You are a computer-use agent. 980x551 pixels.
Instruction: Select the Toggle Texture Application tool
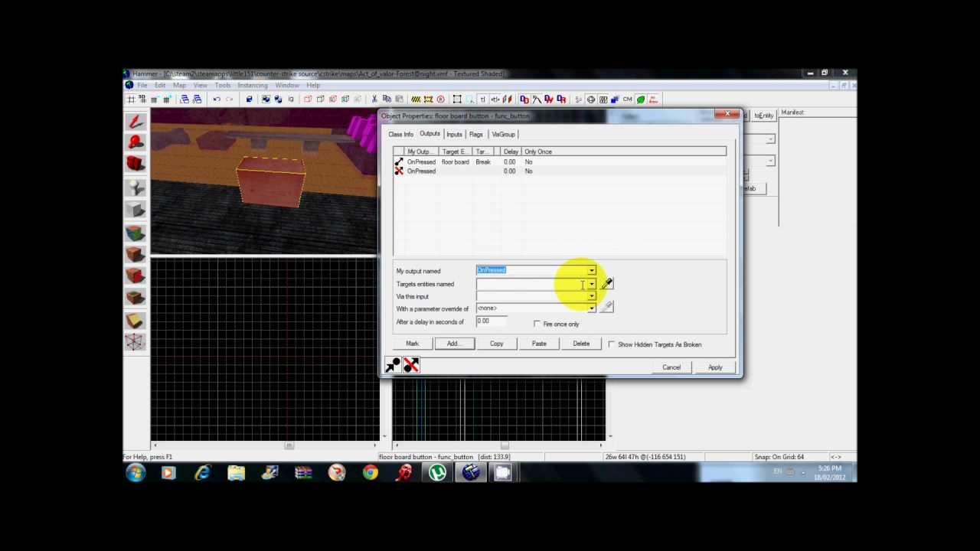click(x=136, y=233)
